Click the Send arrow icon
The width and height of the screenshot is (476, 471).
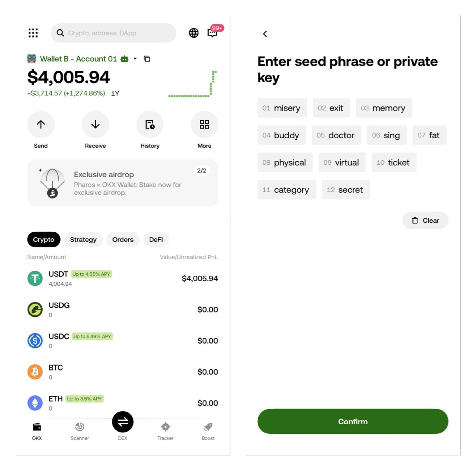pos(40,124)
